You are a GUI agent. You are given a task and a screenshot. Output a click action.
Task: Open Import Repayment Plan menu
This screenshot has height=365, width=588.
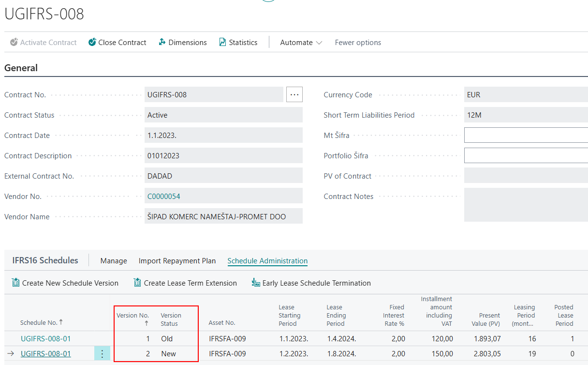coord(177,260)
